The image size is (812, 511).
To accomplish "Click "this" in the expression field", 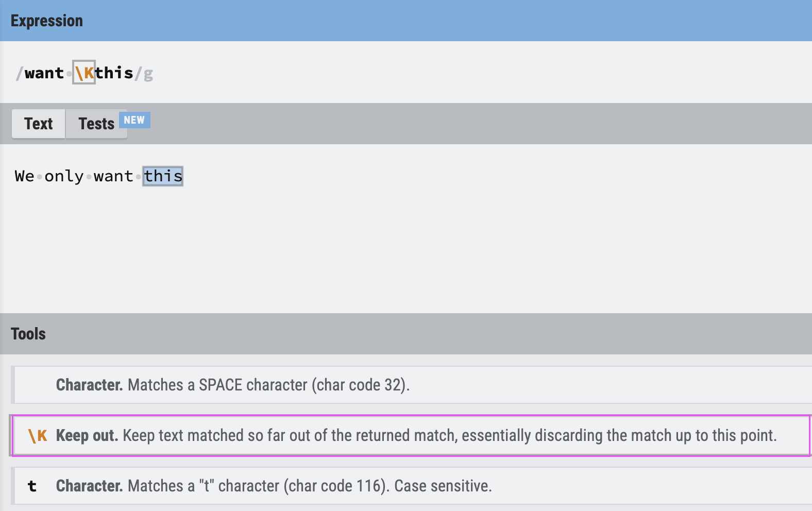I will pos(114,73).
